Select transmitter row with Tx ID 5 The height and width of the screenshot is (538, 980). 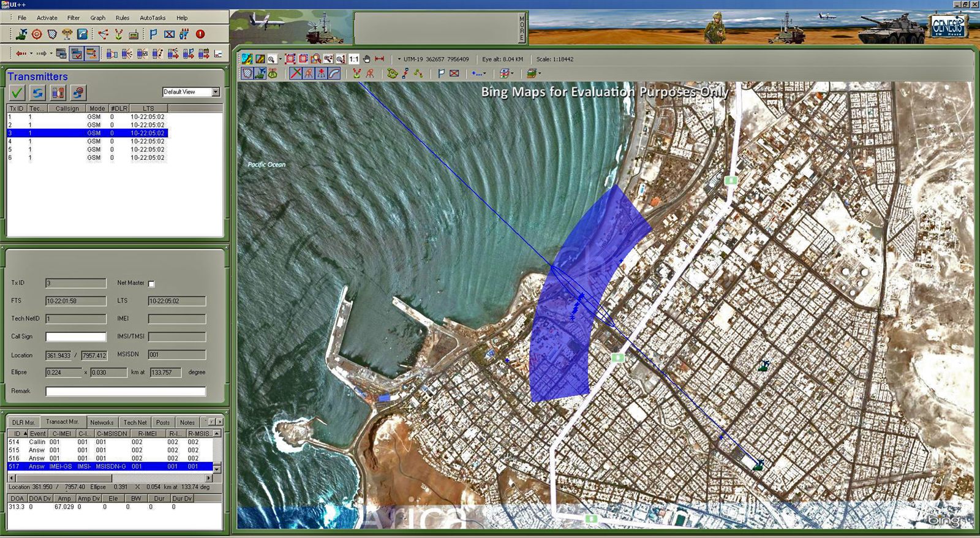tap(87, 150)
